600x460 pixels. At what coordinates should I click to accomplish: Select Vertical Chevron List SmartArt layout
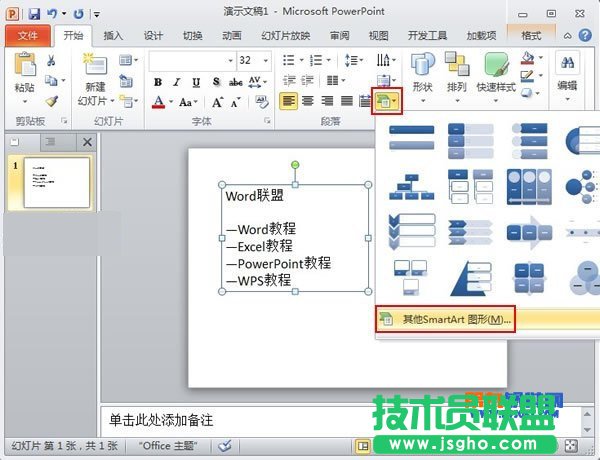(412, 232)
